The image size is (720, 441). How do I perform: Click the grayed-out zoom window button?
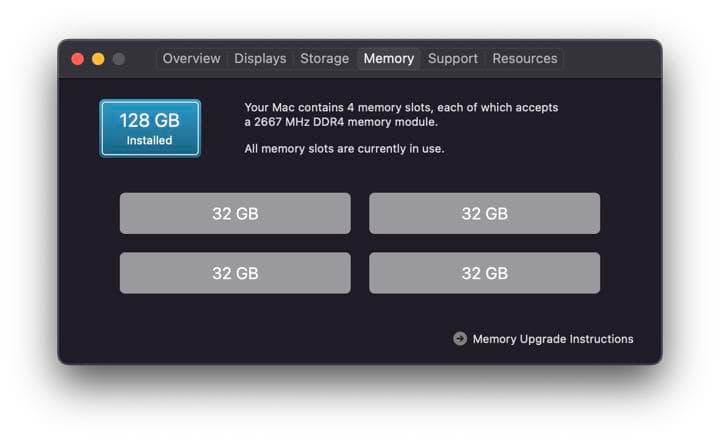[x=119, y=59]
